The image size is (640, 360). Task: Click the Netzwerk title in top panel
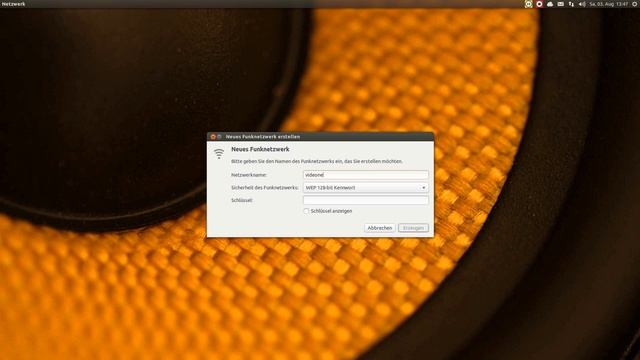(13, 4)
